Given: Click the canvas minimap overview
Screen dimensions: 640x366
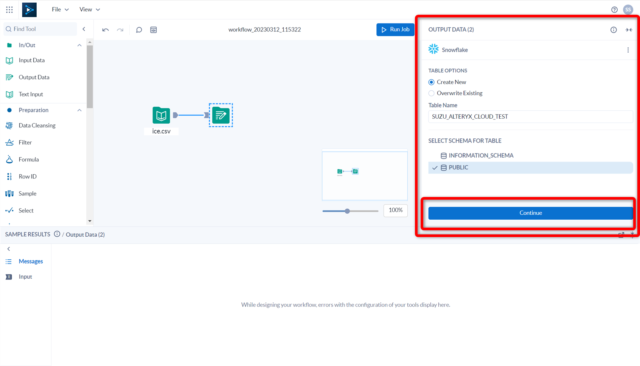Looking at the screenshot, I should [x=364, y=176].
